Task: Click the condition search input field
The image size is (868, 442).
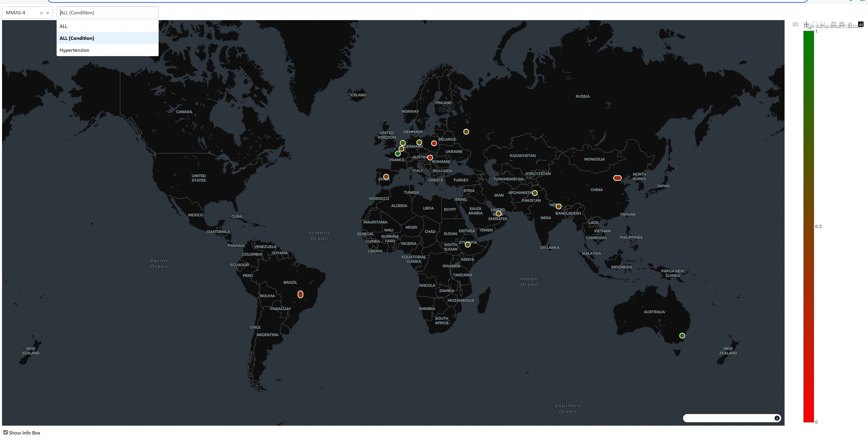Action: click(108, 13)
